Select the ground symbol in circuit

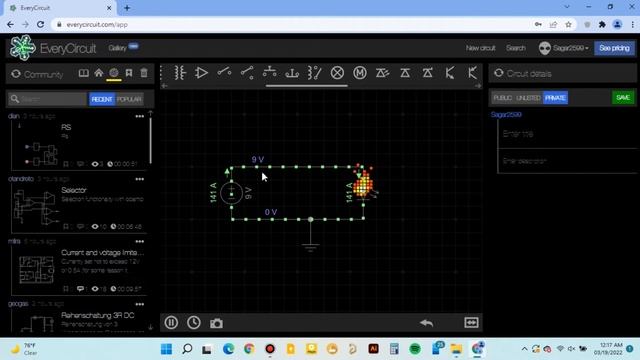click(311, 247)
